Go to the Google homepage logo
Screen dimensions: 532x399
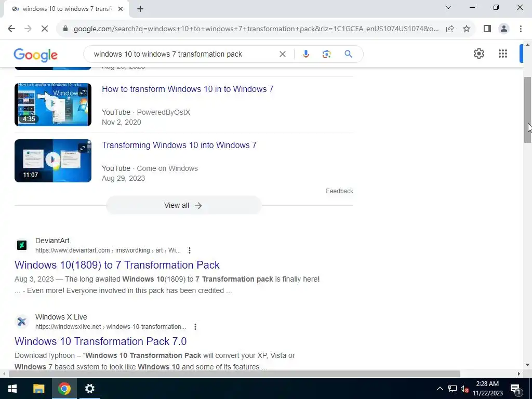click(36, 55)
